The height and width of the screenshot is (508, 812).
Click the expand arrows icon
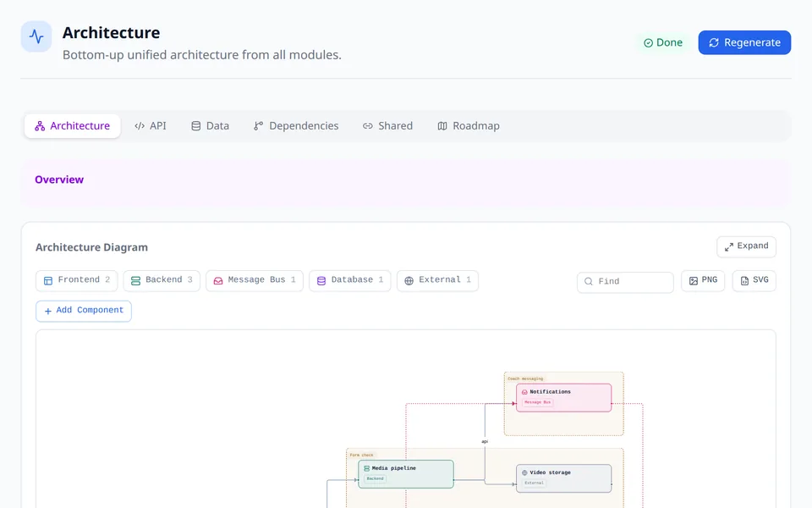tap(728, 247)
